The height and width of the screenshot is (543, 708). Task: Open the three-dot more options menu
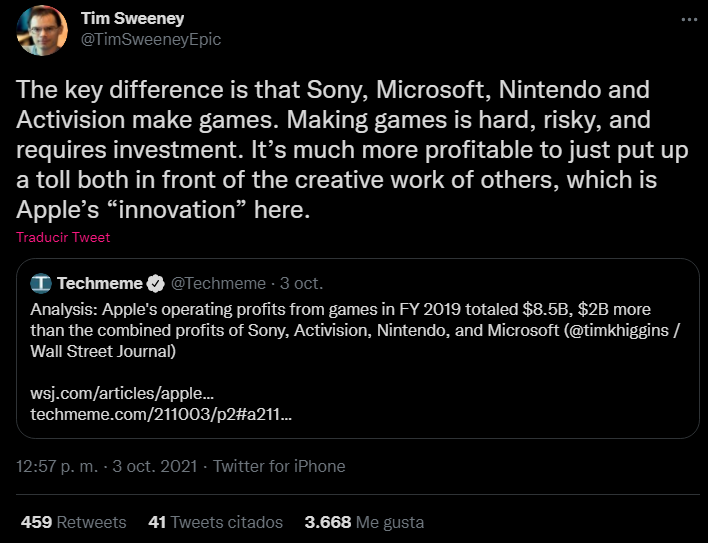687,19
